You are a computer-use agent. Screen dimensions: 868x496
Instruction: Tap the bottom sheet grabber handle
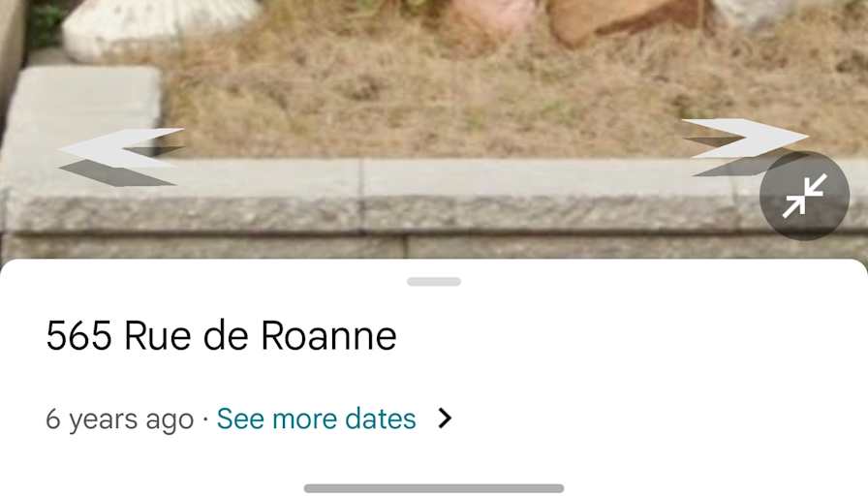pos(434,282)
